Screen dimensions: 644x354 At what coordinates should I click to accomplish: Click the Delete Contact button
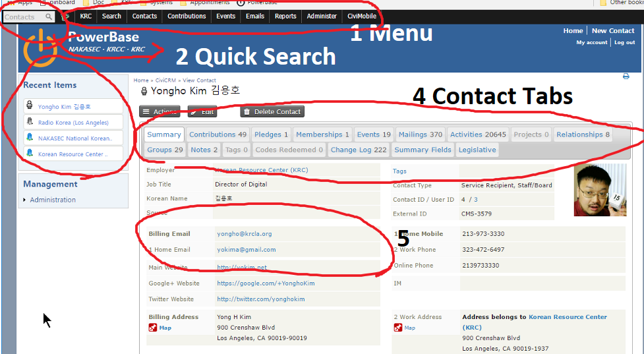pos(272,111)
